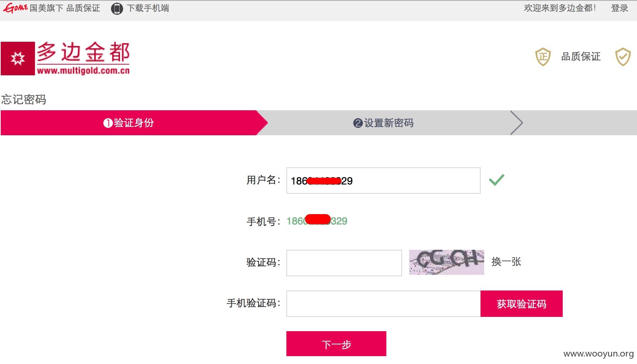Click the captcha image
This screenshot has width=637, height=364.
pyautogui.click(x=447, y=262)
